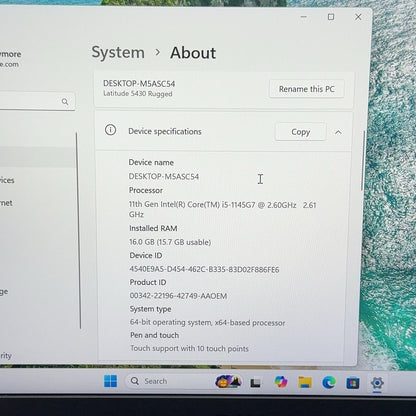
Task: Select the 64-bit operating system text
Action: click(207, 322)
